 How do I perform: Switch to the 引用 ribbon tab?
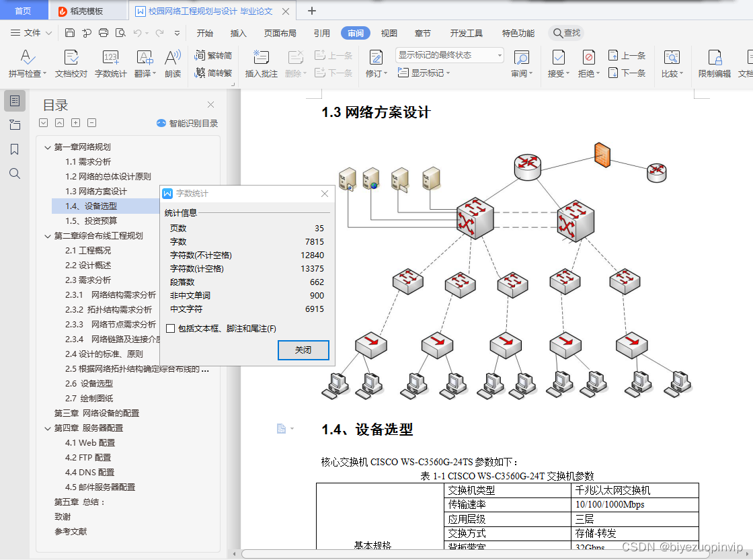(x=322, y=33)
